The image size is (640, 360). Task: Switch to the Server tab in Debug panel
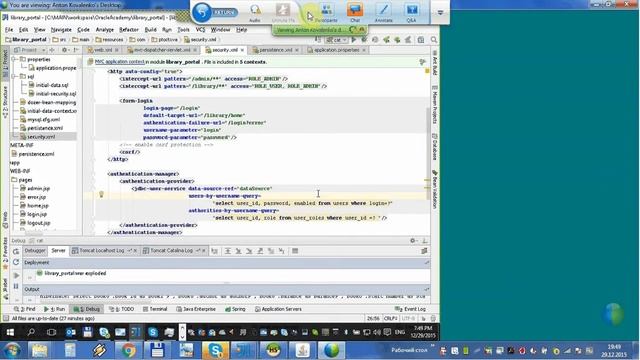point(58,251)
